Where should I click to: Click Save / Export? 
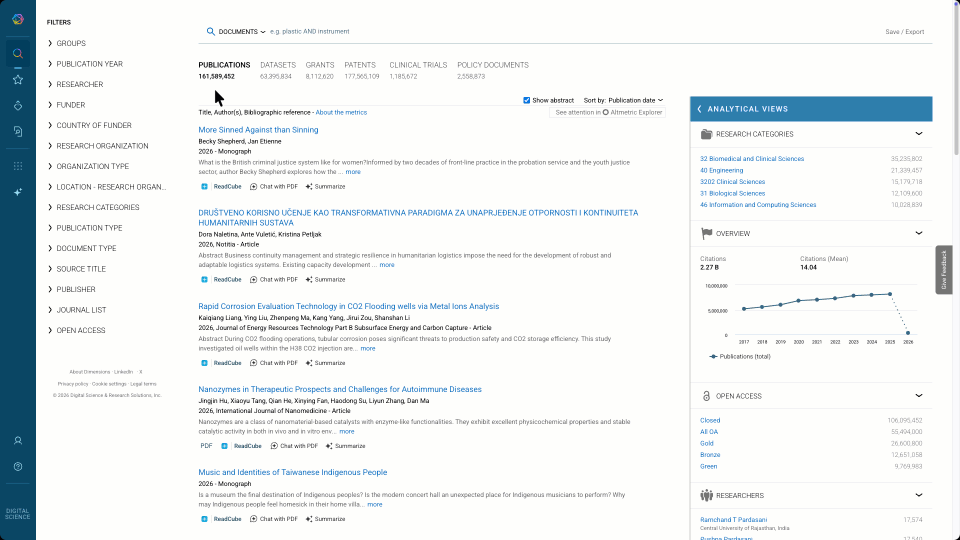click(x=904, y=32)
